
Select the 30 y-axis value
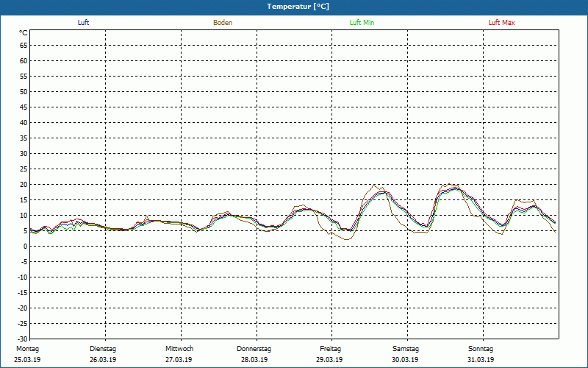tap(24, 154)
